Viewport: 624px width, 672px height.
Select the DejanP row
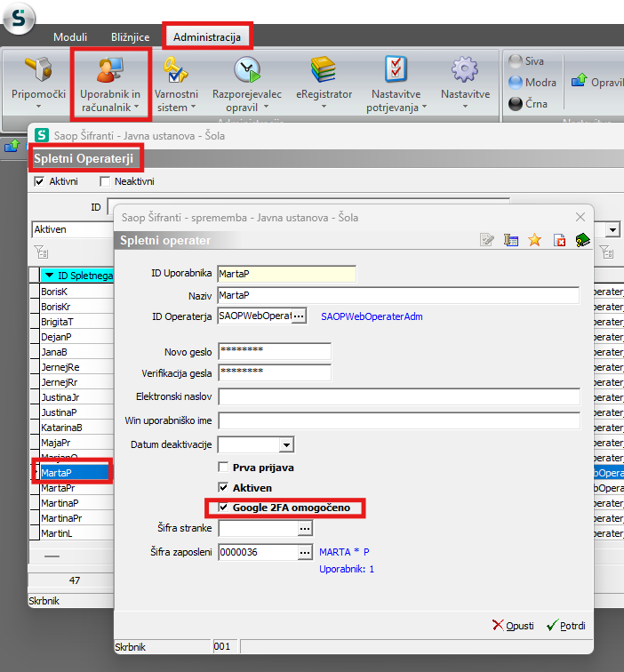76,337
